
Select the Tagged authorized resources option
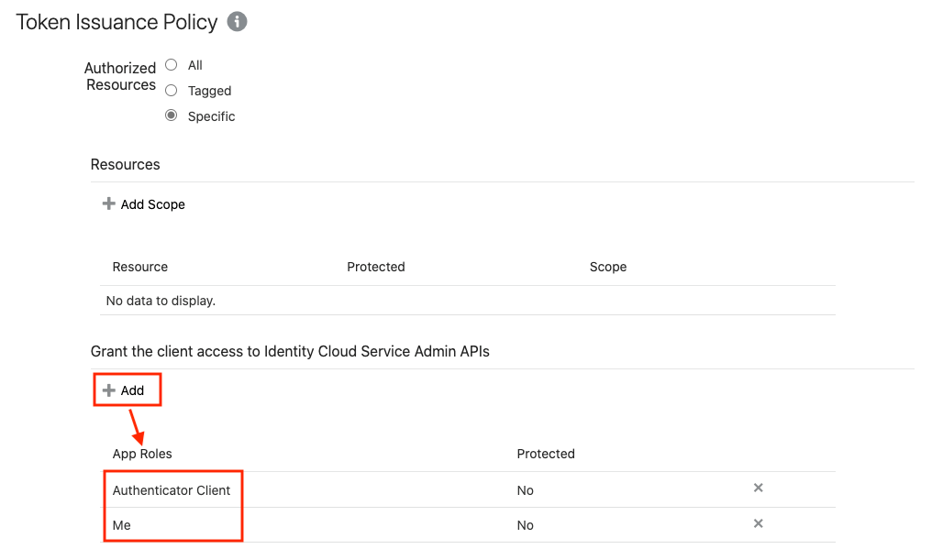coord(172,90)
